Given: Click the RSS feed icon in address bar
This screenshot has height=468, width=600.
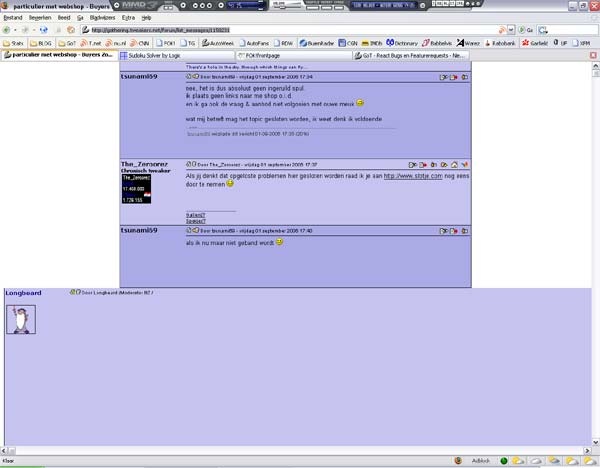Looking at the screenshot, I should tap(502, 29).
